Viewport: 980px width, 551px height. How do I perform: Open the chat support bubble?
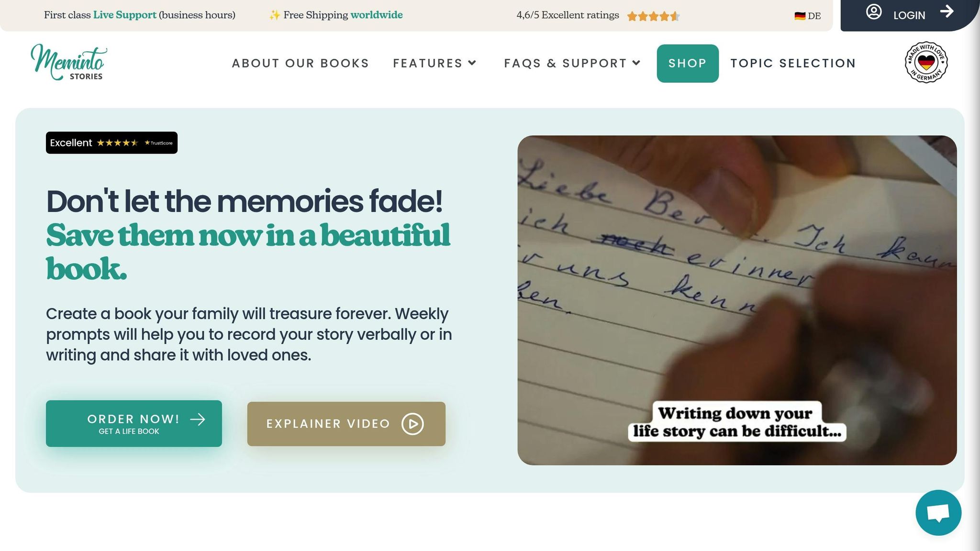938,512
